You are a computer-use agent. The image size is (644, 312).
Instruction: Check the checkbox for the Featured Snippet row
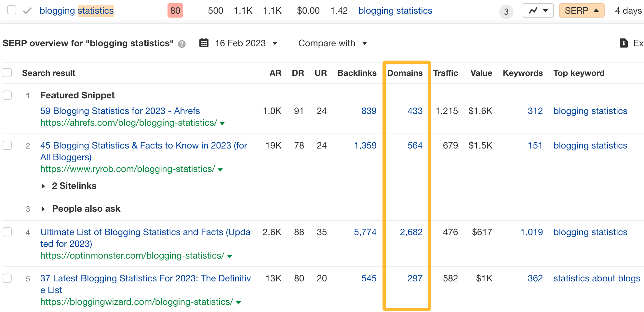pyautogui.click(x=7, y=95)
